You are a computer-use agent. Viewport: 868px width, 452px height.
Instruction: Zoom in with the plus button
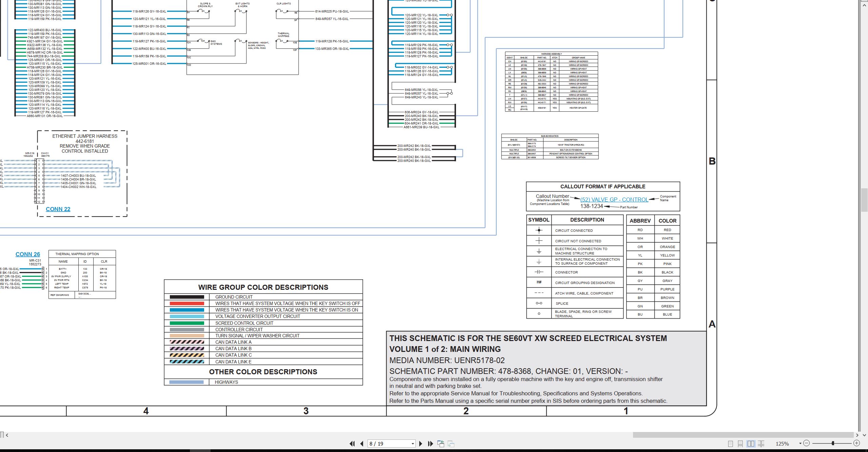click(856, 443)
